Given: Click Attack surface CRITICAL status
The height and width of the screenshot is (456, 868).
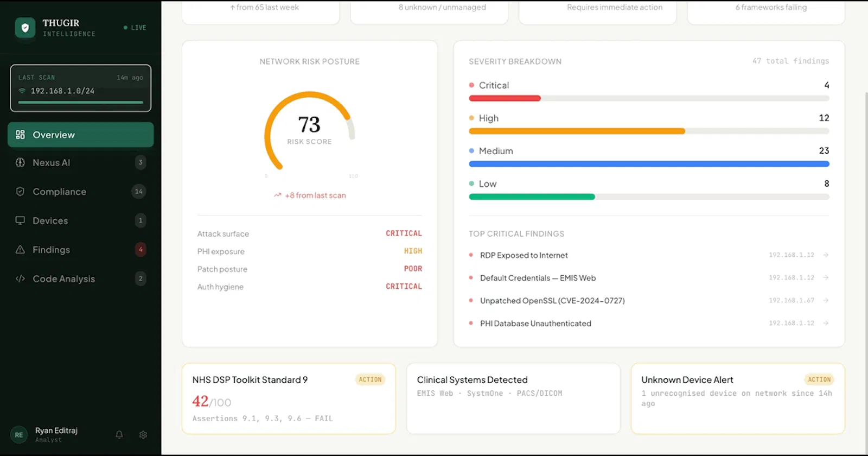Looking at the screenshot, I should [x=404, y=233].
